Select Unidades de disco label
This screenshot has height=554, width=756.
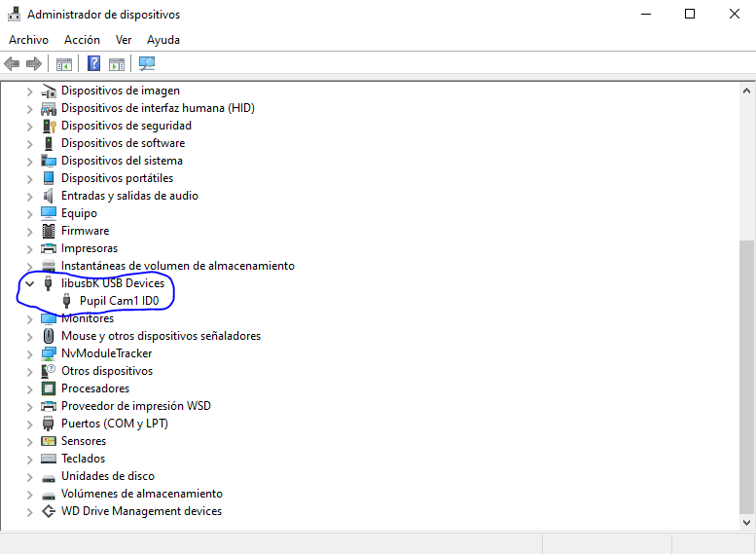click(x=108, y=476)
